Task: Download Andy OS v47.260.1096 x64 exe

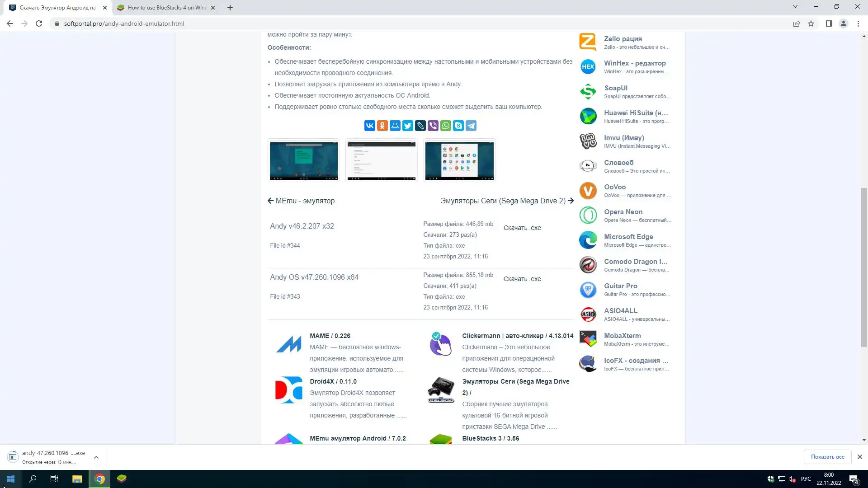Action: point(522,279)
